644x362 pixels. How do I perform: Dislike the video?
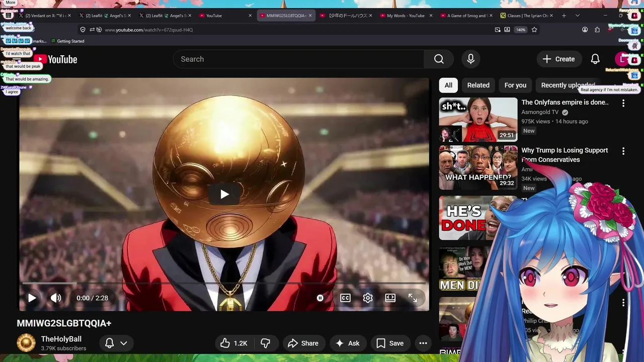coord(265,343)
